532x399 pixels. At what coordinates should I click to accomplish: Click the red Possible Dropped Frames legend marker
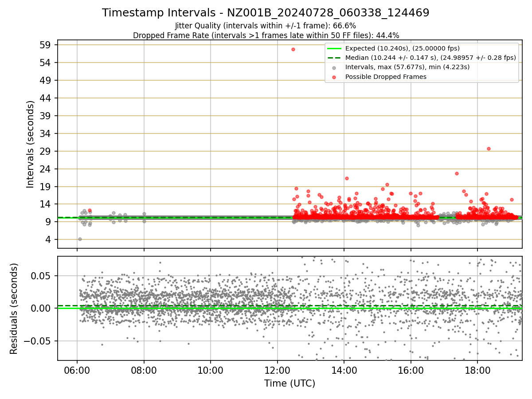click(334, 77)
